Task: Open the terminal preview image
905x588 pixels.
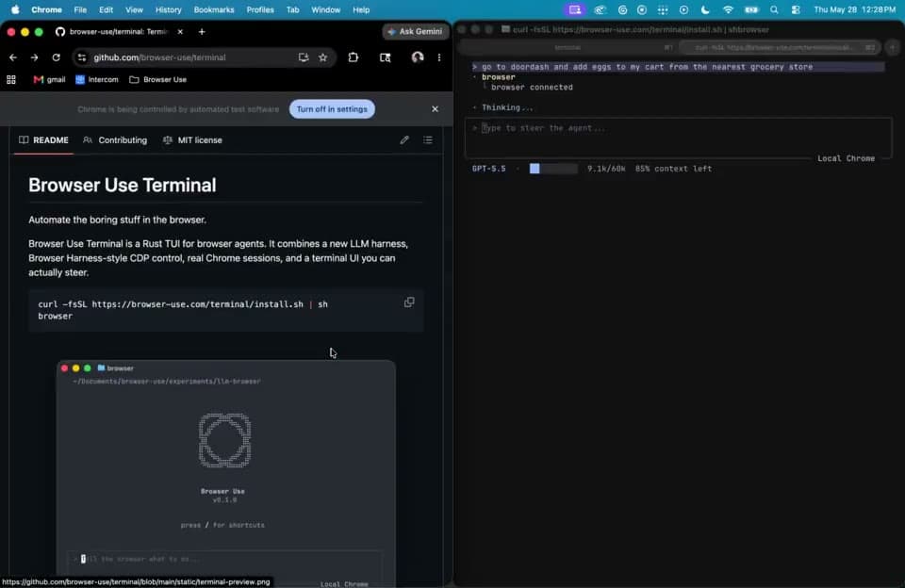Action: pyautogui.click(x=225, y=473)
